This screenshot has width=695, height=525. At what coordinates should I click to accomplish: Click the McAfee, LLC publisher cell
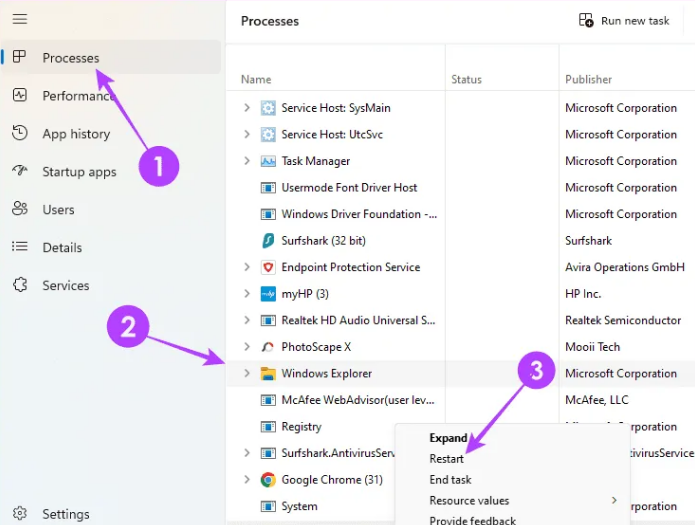pyautogui.click(x=597, y=400)
